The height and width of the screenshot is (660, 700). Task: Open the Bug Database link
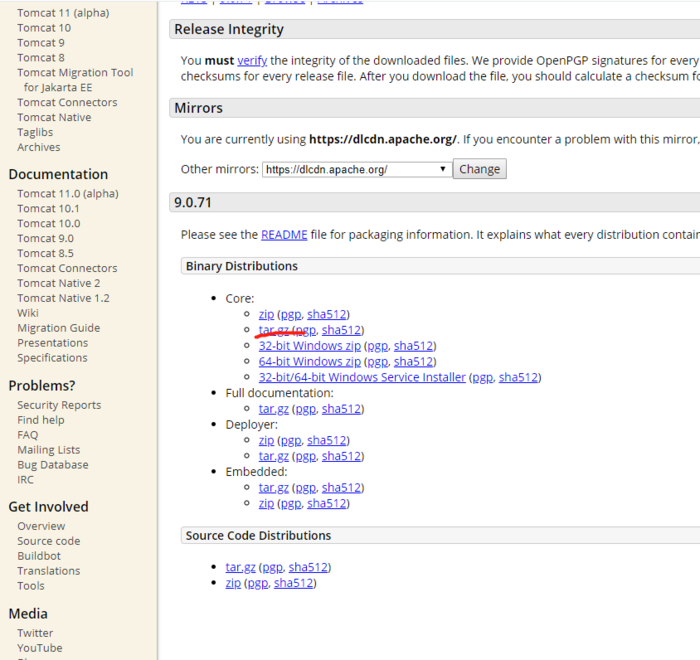53,464
